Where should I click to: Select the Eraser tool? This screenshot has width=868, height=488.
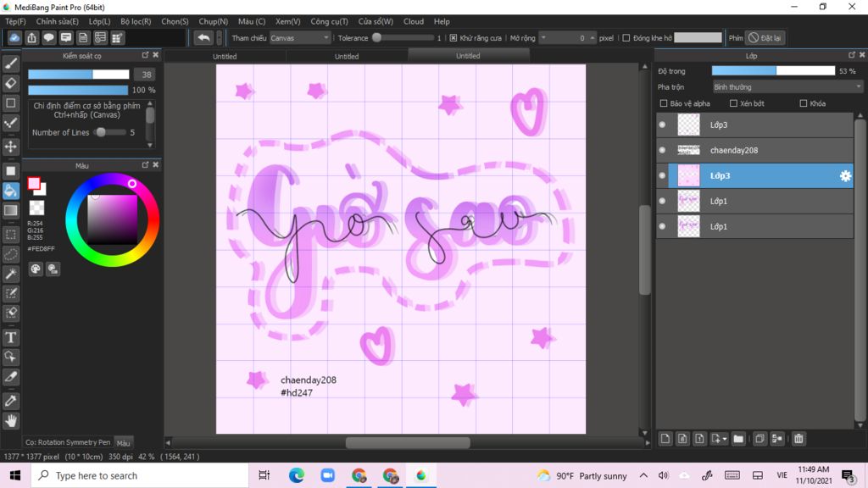point(11,83)
